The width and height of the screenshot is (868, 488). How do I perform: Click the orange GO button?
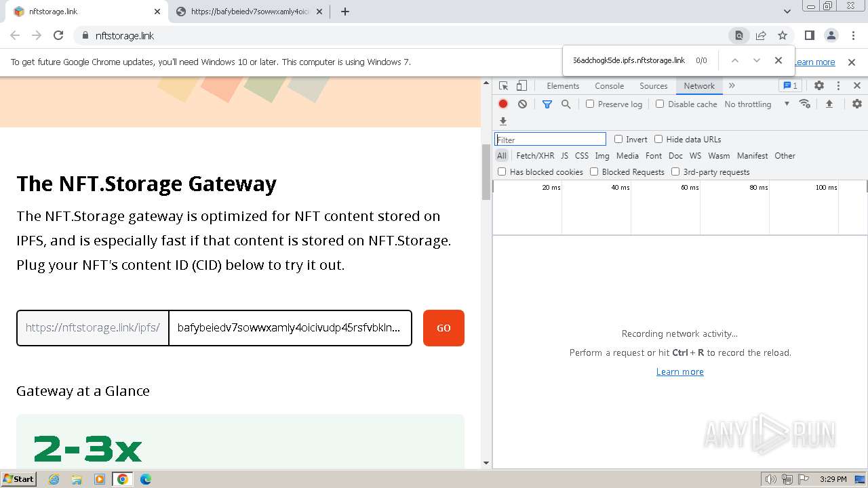click(x=443, y=328)
